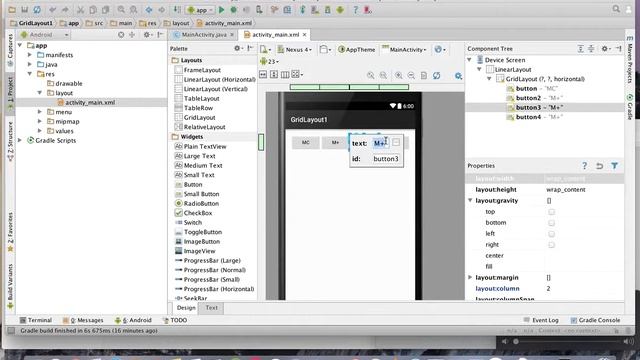Open designer settings blue gear icon

tap(458, 76)
